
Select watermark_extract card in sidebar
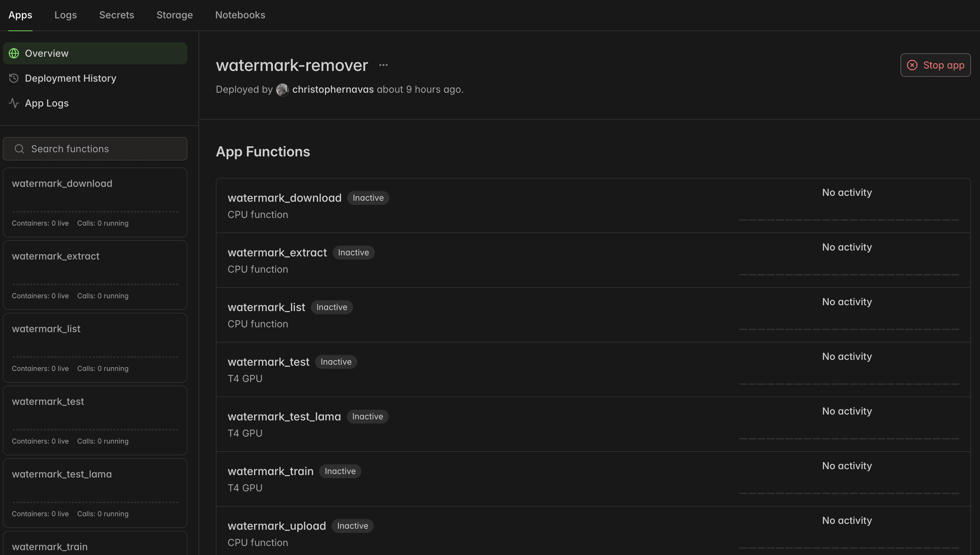[x=95, y=275]
